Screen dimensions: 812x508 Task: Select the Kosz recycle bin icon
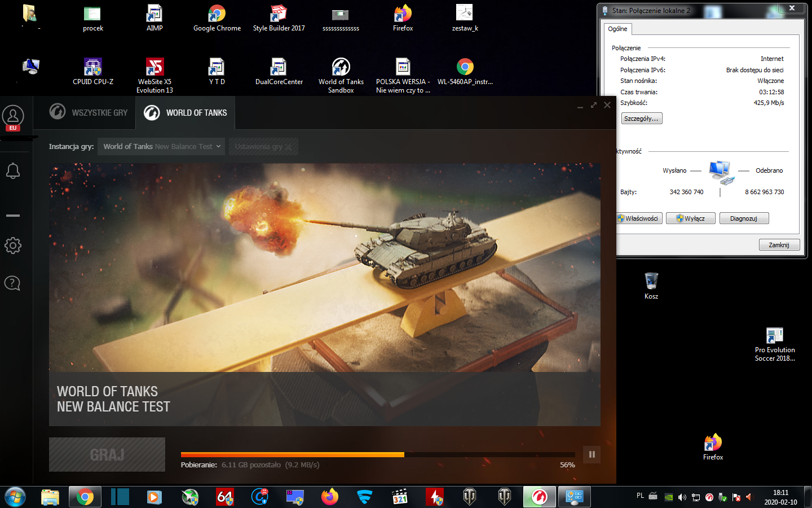pyautogui.click(x=651, y=286)
